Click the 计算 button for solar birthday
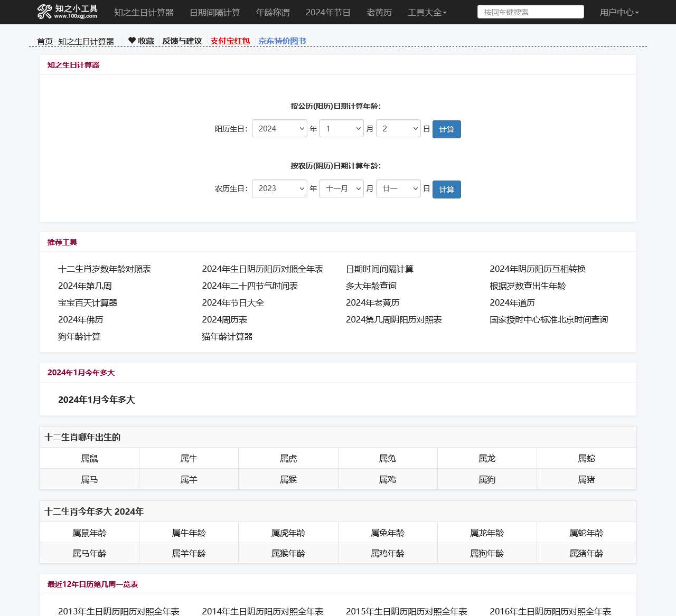The width and height of the screenshot is (676, 616). tap(447, 129)
